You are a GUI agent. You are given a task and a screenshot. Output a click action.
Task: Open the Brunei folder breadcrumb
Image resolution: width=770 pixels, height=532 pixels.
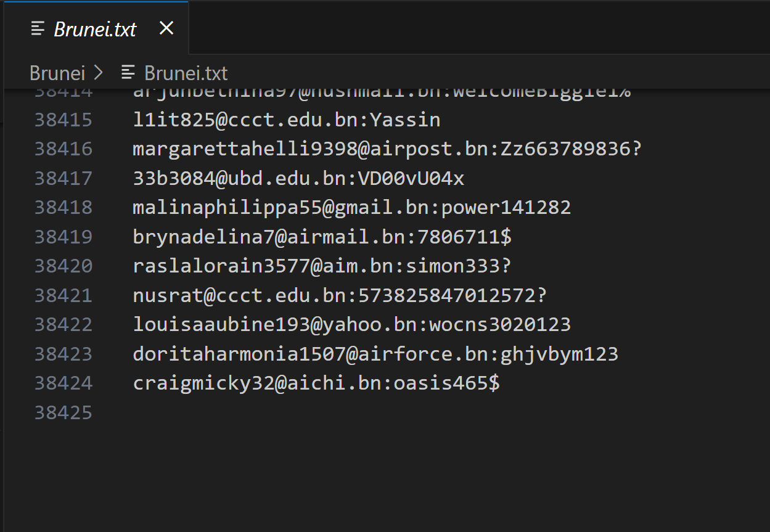pos(57,73)
